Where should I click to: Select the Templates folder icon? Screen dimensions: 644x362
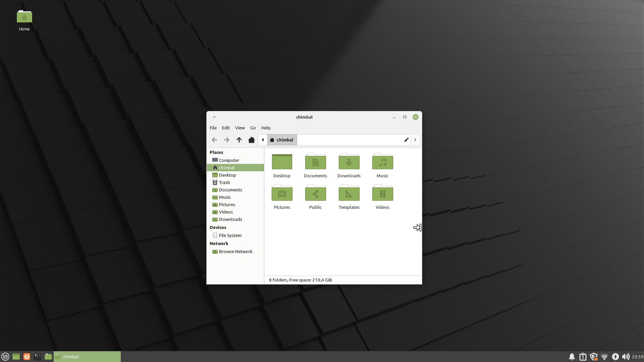pyautogui.click(x=349, y=194)
